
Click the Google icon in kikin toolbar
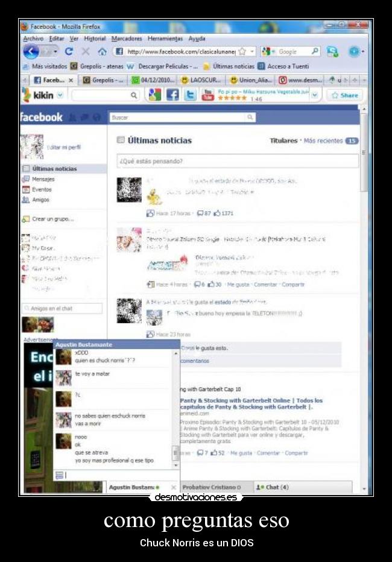pos(155,95)
